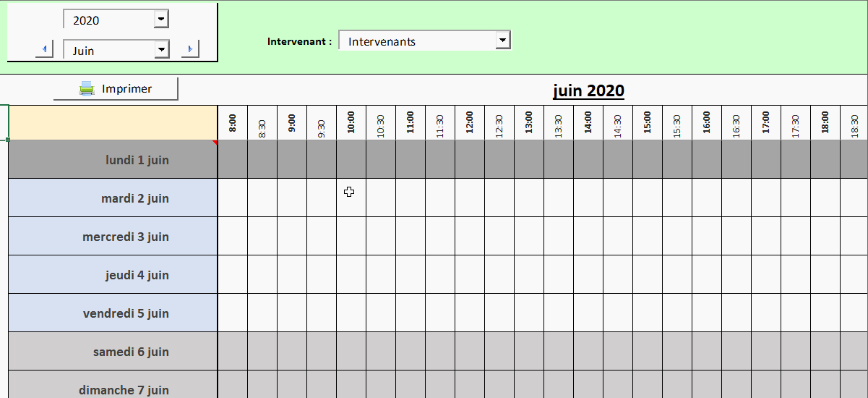The height and width of the screenshot is (398, 868).
Task: Select the jeudi 4 juin row label
Action: 113,275
